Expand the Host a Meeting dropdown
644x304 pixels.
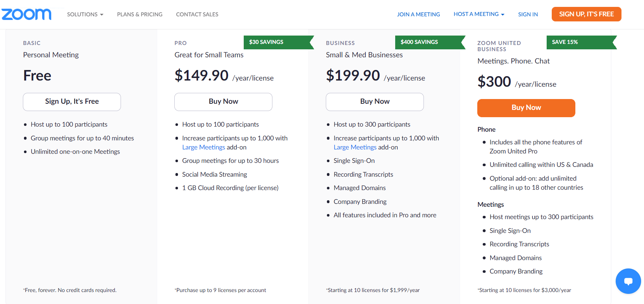(479, 14)
